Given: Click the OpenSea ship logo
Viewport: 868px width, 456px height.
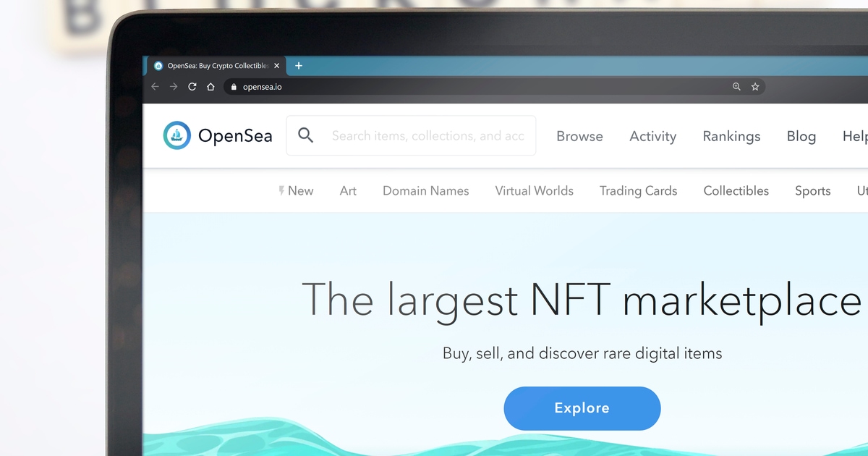Looking at the screenshot, I should 177,135.
